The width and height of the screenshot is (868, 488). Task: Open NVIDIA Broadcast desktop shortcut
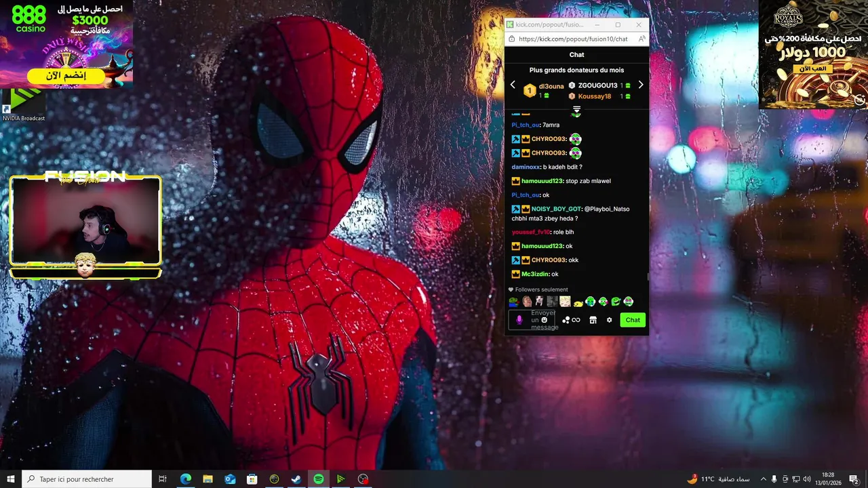click(23, 104)
